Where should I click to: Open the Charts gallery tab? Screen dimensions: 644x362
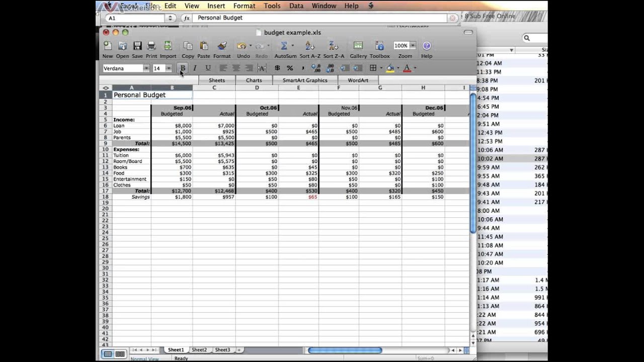click(254, 80)
